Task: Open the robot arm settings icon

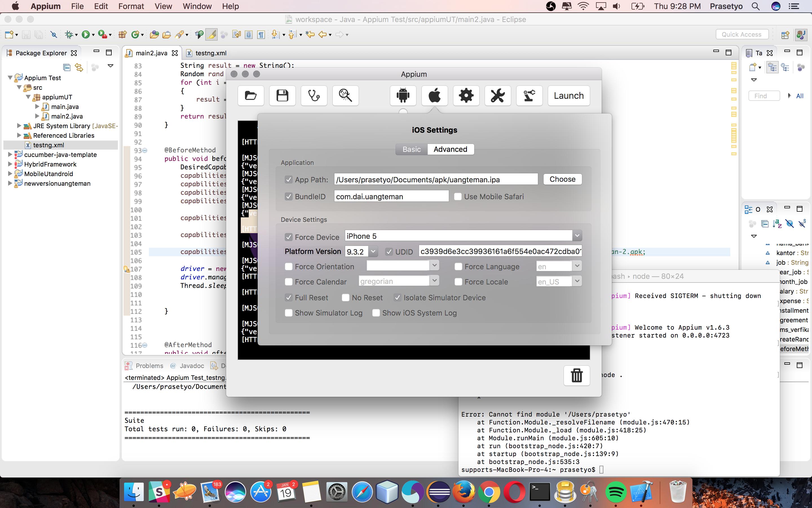Action: (x=529, y=96)
